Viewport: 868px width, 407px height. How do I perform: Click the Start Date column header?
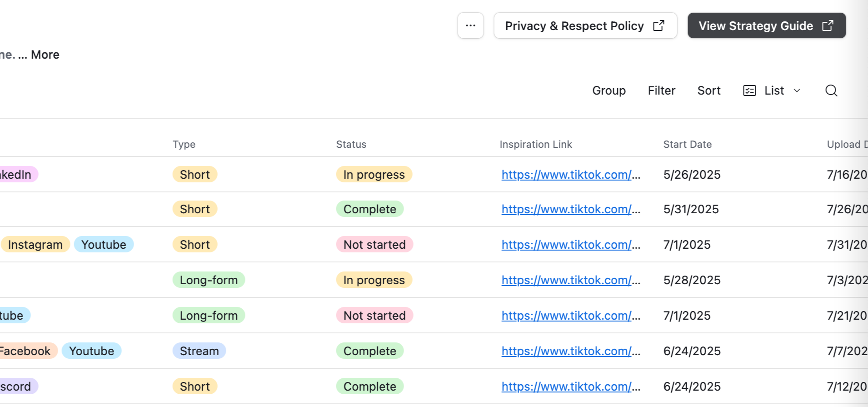[x=687, y=144]
